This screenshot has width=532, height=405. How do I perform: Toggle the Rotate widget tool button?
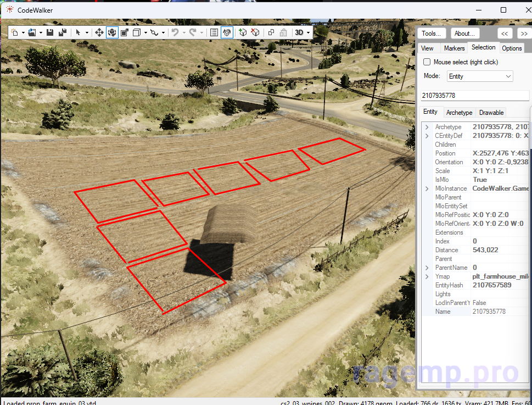point(112,33)
